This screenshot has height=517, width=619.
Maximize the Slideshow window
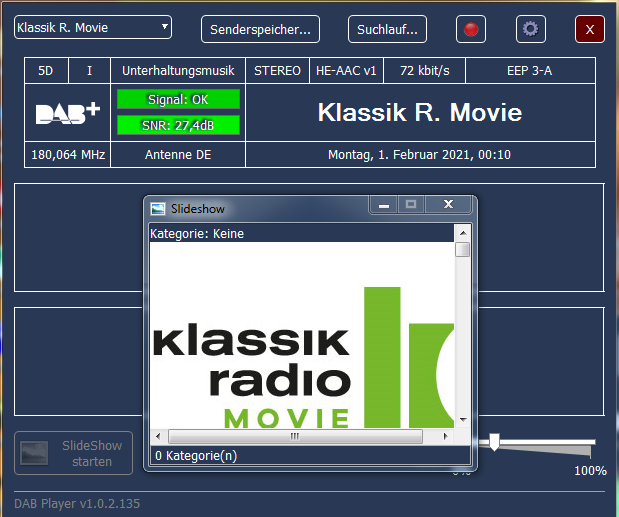point(409,205)
